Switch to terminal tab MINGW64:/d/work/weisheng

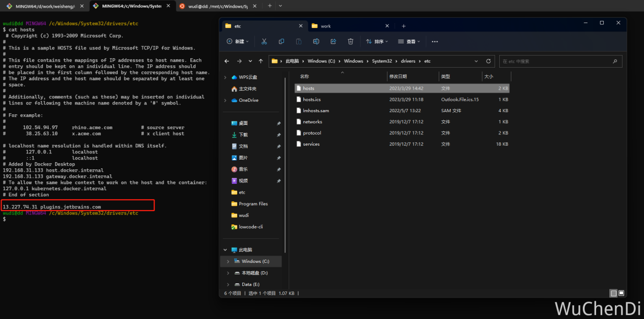(x=46, y=5)
